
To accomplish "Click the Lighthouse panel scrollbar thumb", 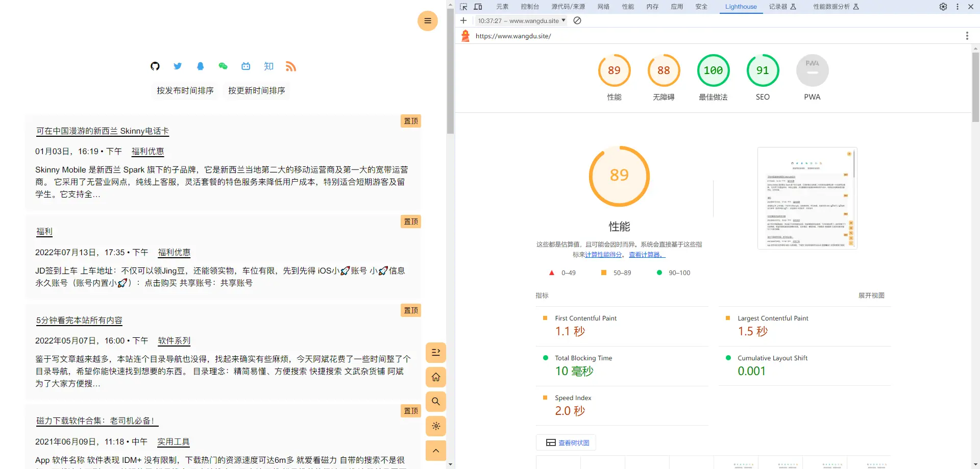I will pyautogui.click(x=975, y=87).
